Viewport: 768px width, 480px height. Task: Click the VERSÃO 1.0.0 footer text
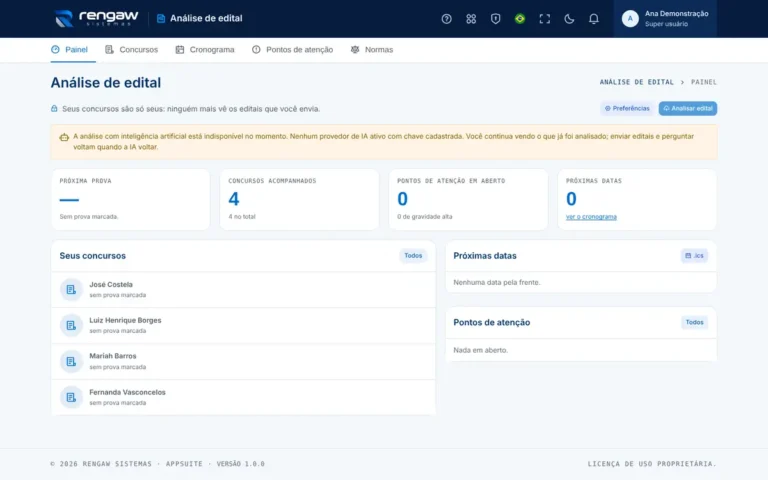[x=240, y=464]
